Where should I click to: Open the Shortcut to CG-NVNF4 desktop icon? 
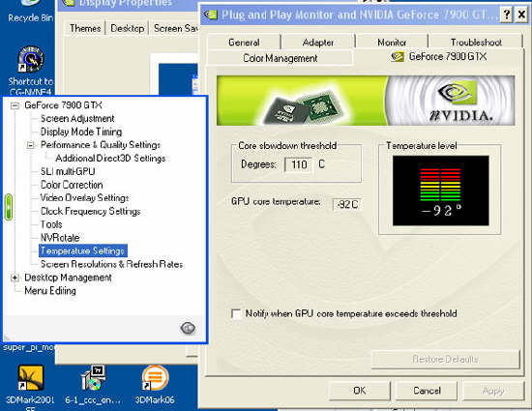tap(31, 72)
